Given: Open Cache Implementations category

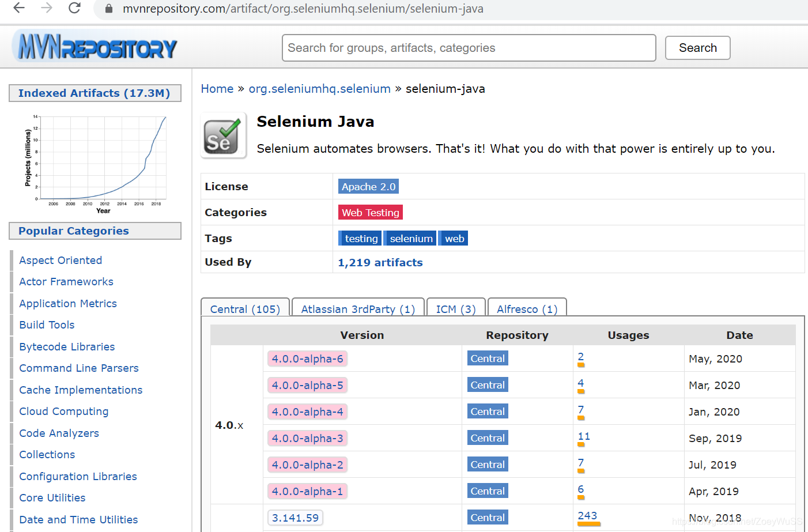Looking at the screenshot, I should 81,390.
